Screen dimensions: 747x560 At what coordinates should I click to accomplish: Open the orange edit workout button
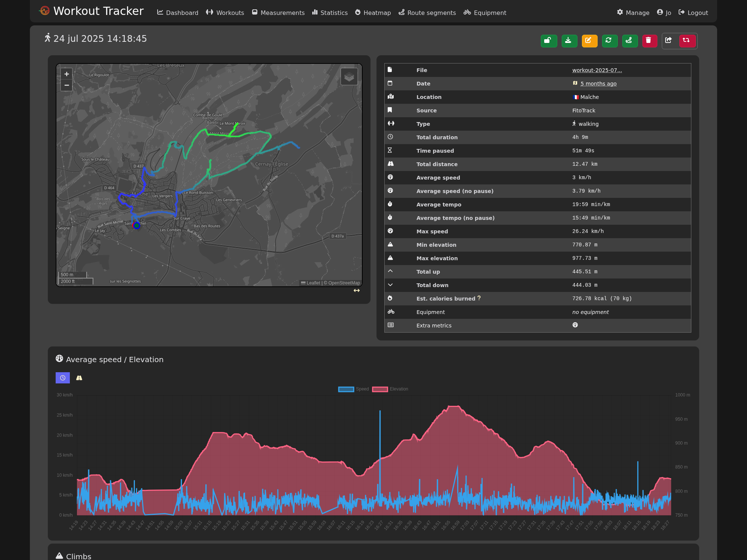[x=589, y=41]
